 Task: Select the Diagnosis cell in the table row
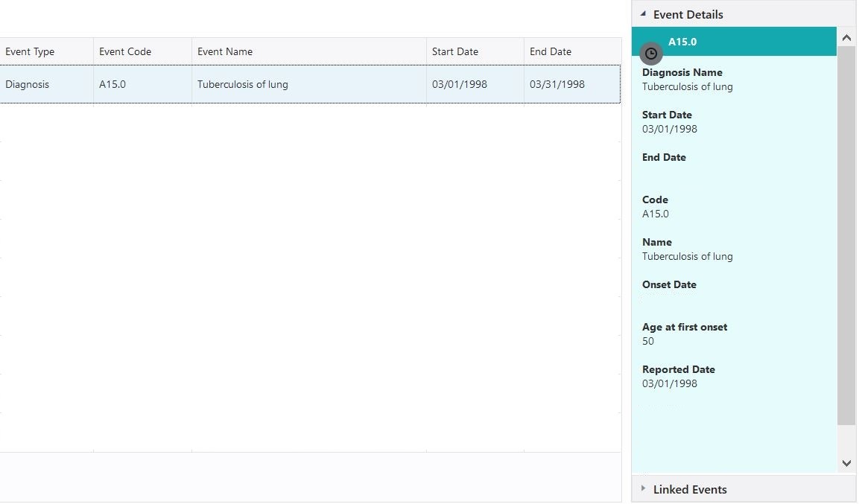[x=47, y=84]
